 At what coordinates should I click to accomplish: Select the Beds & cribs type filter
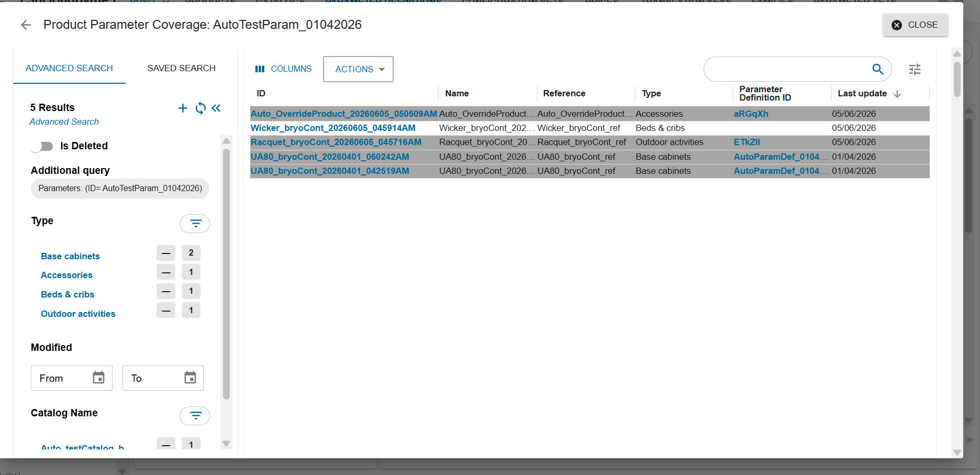click(68, 294)
